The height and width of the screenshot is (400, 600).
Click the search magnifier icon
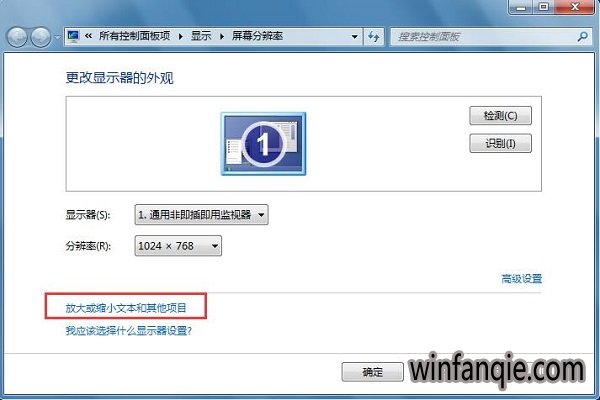click(x=582, y=37)
